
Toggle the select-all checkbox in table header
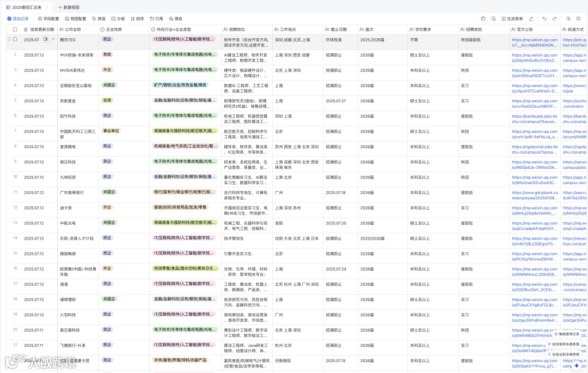15,29
